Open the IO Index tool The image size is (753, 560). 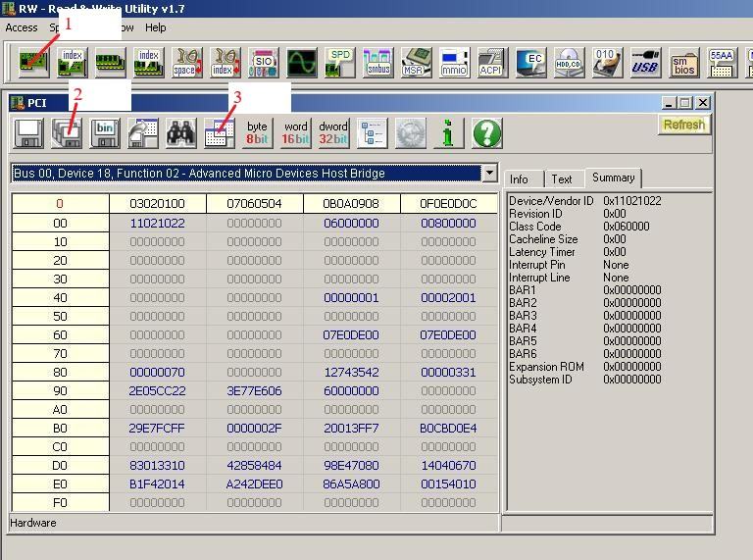pyautogui.click(x=226, y=63)
